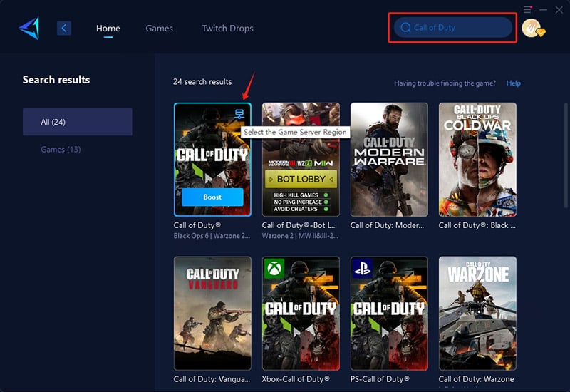Viewport: 570px width, 392px height.
Task: Click 'Xbox-Call of Duty®' title text
Action: pos(296,379)
